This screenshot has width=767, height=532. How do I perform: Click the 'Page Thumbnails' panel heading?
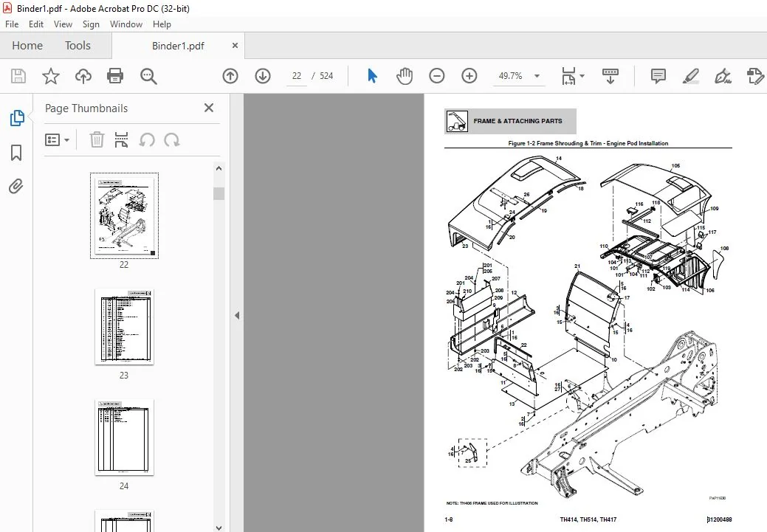click(x=86, y=108)
